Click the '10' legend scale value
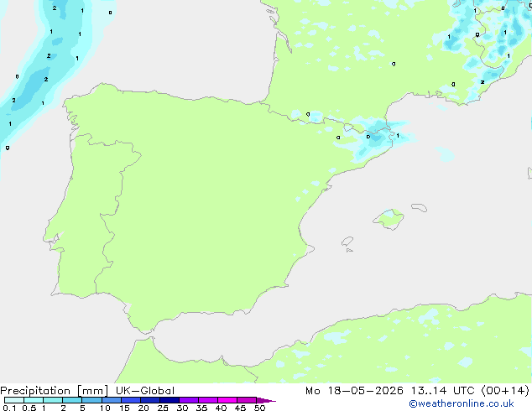Viewport: 532px width, 411px height. tap(105, 408)
